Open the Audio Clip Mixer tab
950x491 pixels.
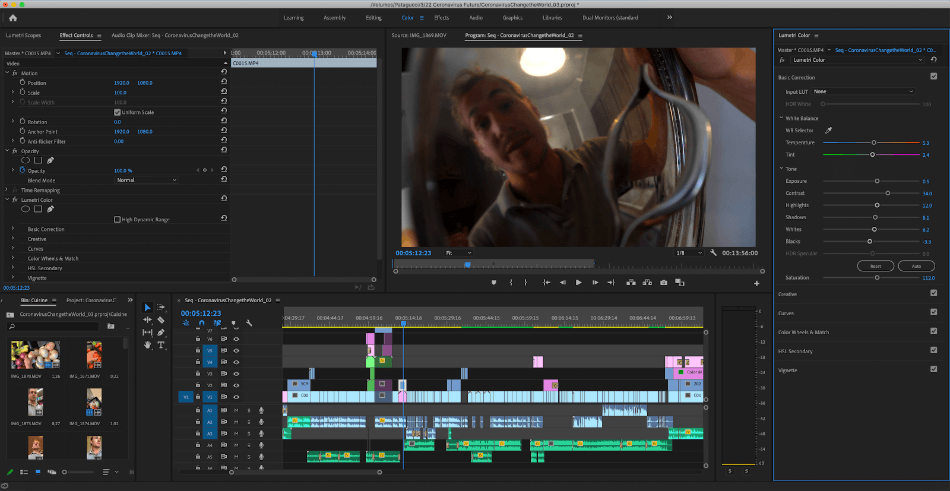(x=174, y=35)
